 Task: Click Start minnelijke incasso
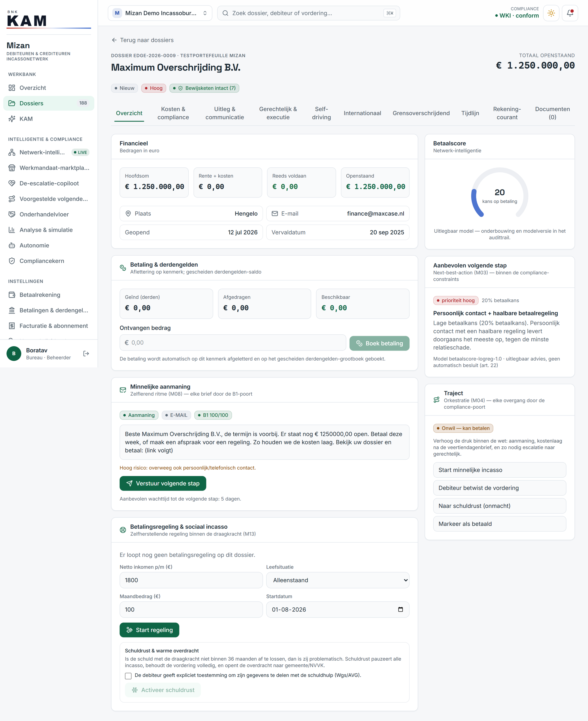tap(499, 470)
